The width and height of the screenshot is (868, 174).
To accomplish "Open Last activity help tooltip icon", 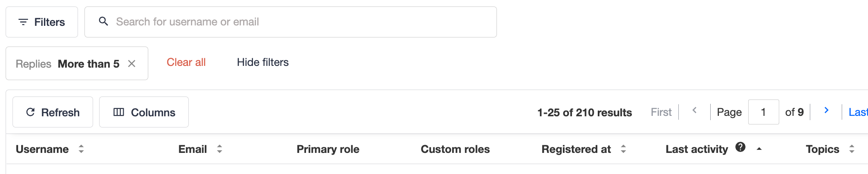I will click(740, 147).
